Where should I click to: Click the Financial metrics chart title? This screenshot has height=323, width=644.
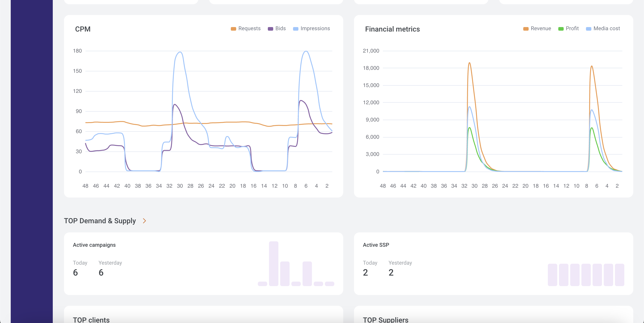392,29
